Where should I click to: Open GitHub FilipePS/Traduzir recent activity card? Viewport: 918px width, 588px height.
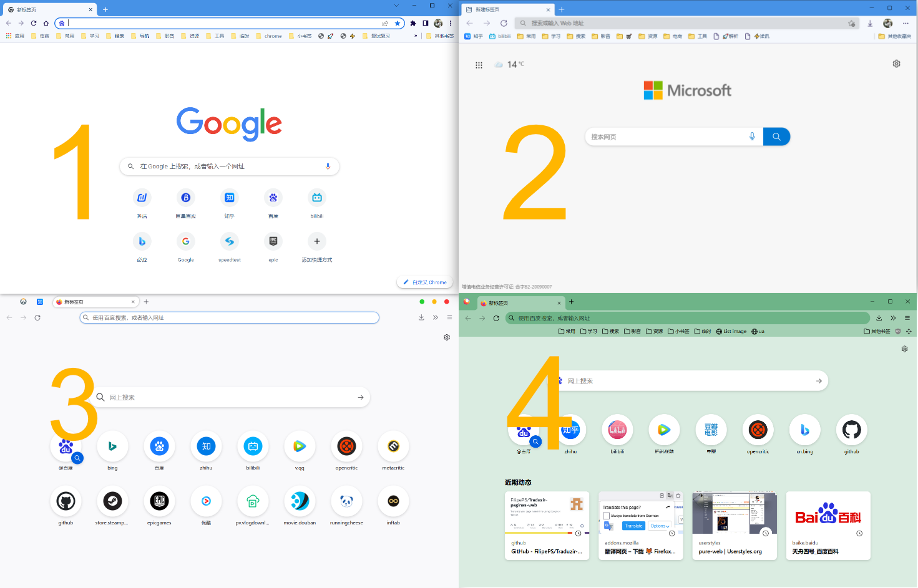tap(547, 526)
